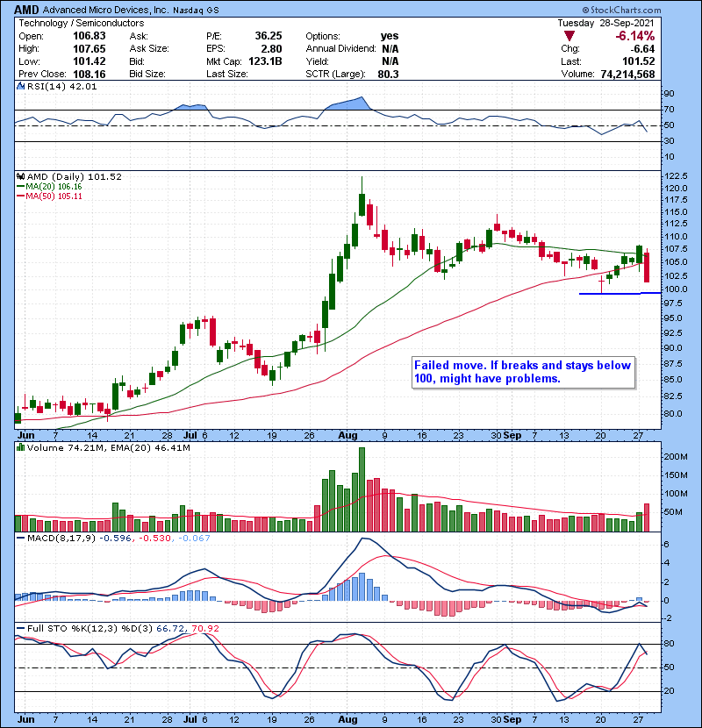Click the date Tuesday 28-Sep-2021
The image size is (702, 728).
coord(605,23)
